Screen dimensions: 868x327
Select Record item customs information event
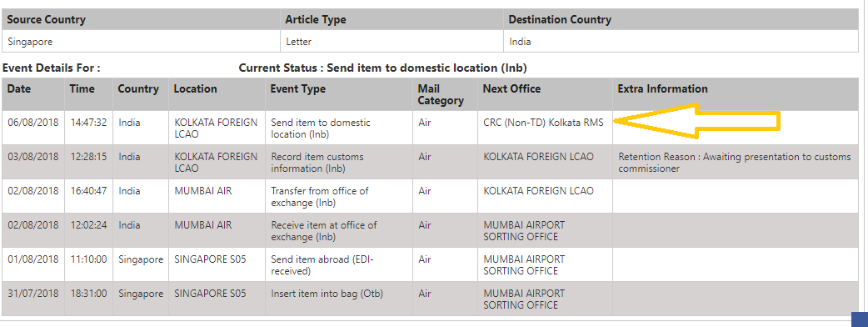[x=317, y=163]
